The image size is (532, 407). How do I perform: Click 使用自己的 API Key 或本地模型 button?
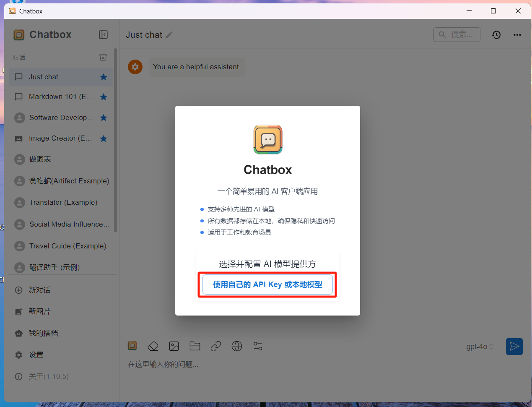point(267,284)
